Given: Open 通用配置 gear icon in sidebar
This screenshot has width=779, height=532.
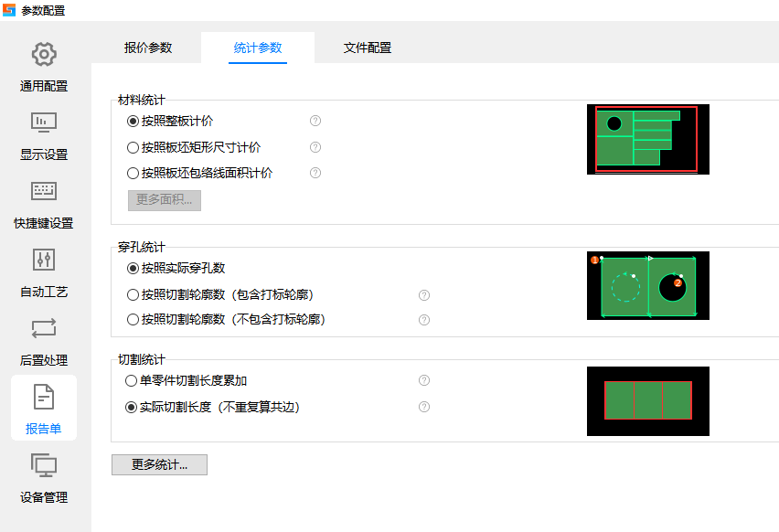Looking at the screenshot, I should [44, 54].
